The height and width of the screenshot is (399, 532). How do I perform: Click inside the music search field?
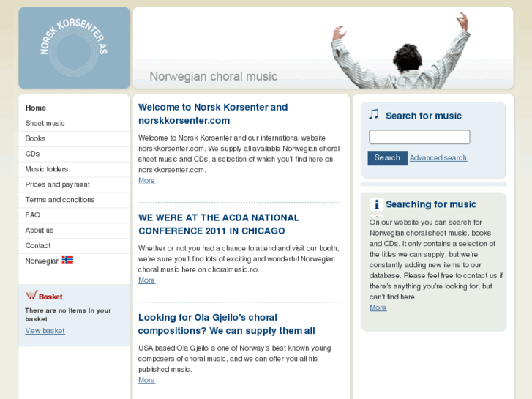click(419, 137)
